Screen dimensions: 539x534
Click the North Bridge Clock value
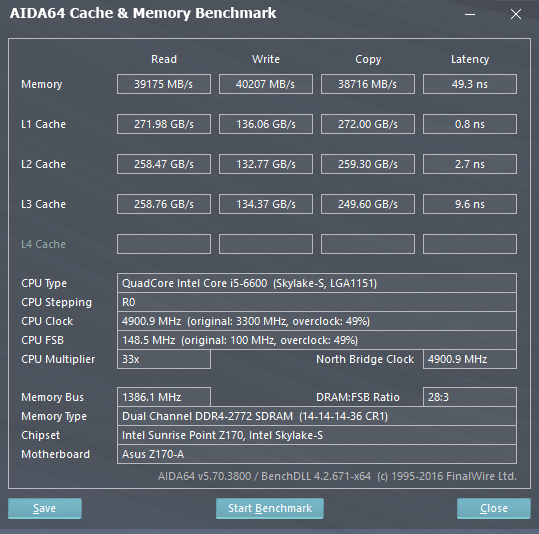[470, 359]
